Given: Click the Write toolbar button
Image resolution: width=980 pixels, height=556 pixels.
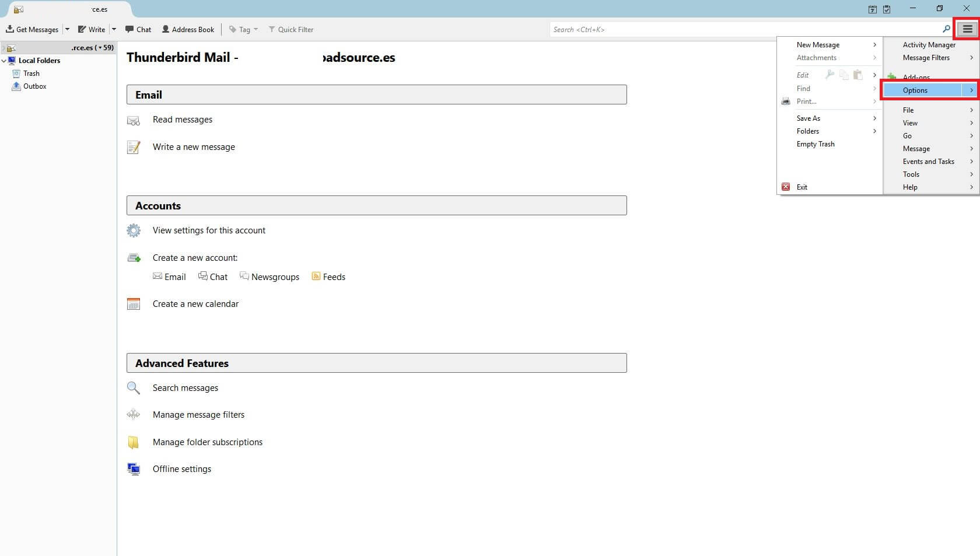Looking at the screenshot, I should (x=92, y=29).
